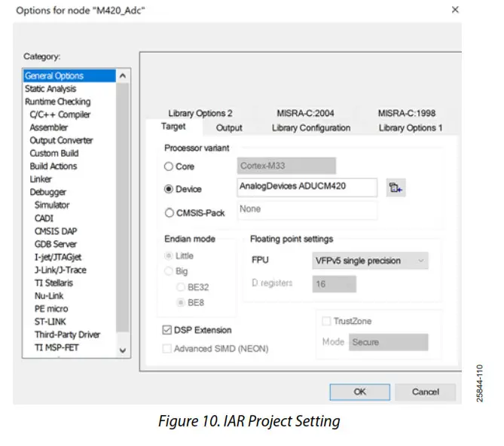
Task: Click the CMSIS-Pack None field
Action: click(307, 210)
